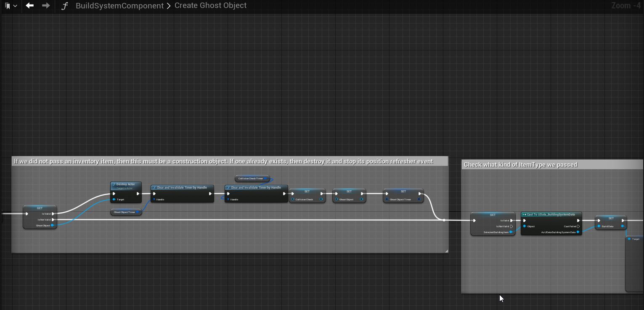Click the Create Ghost Object breadcrumb

pos(210,6)
